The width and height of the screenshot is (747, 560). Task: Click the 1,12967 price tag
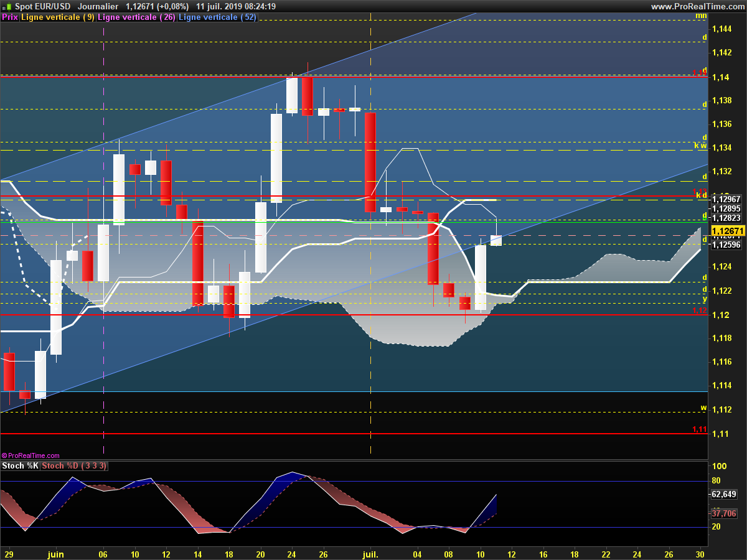point(726,199)
